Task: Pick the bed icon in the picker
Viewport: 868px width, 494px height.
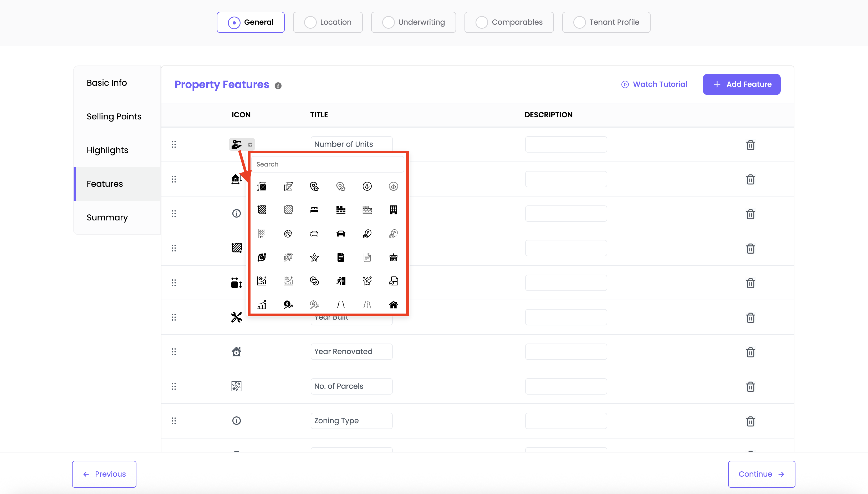Action: (314, 210)
